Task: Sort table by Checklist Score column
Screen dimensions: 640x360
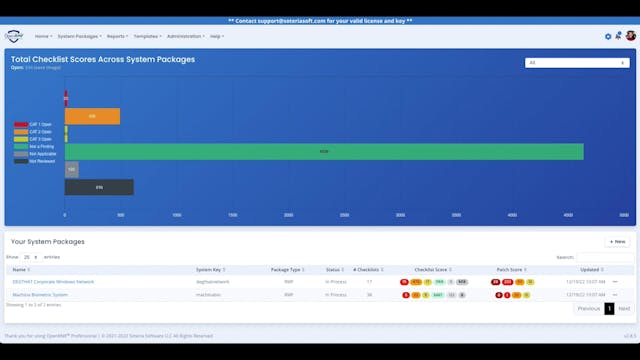Action: coord(433,270)
